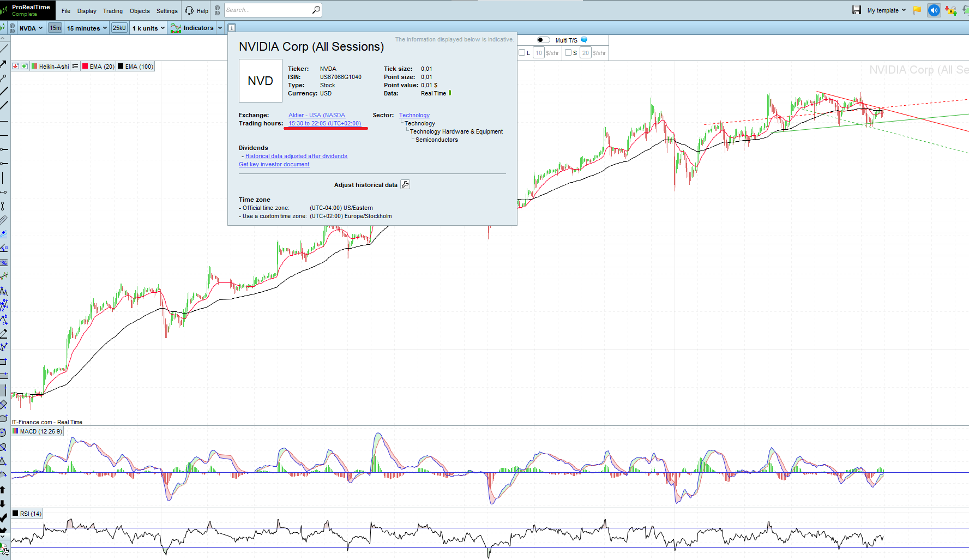Click the wrench icon beside Adjust historical data

405,184
